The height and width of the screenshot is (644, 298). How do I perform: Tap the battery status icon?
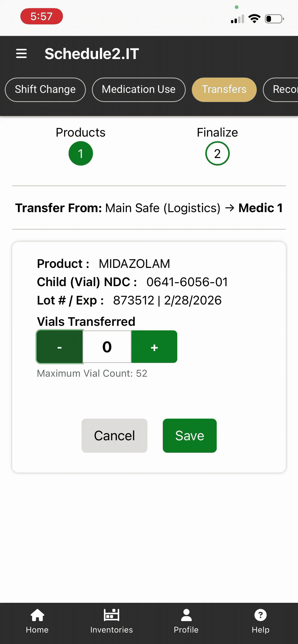pos(274,19)
